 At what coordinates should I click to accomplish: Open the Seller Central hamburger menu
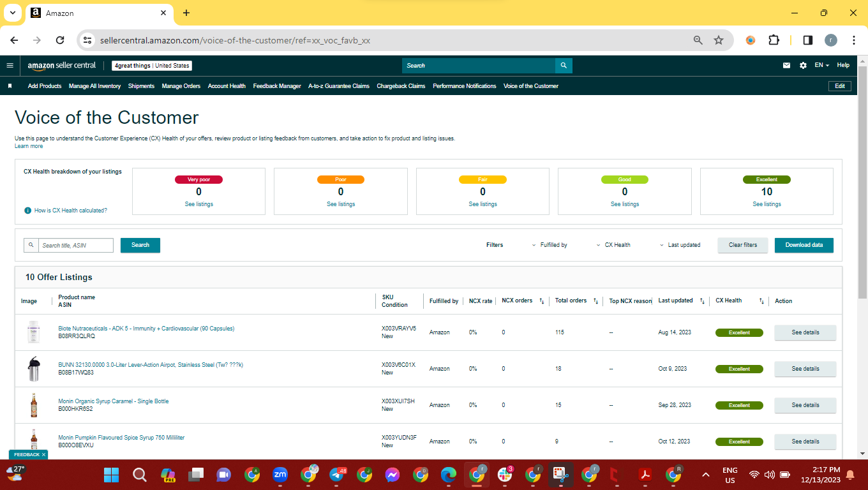pos(10,65)
